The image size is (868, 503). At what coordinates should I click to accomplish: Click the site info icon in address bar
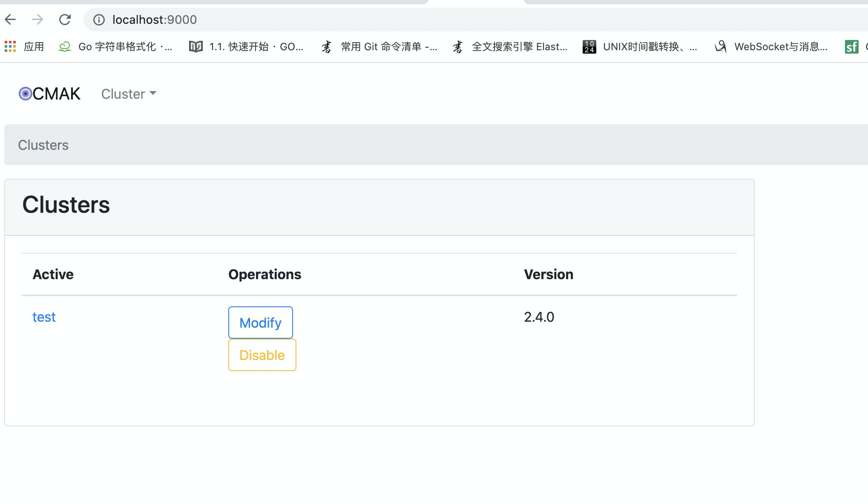pos(98,20)
